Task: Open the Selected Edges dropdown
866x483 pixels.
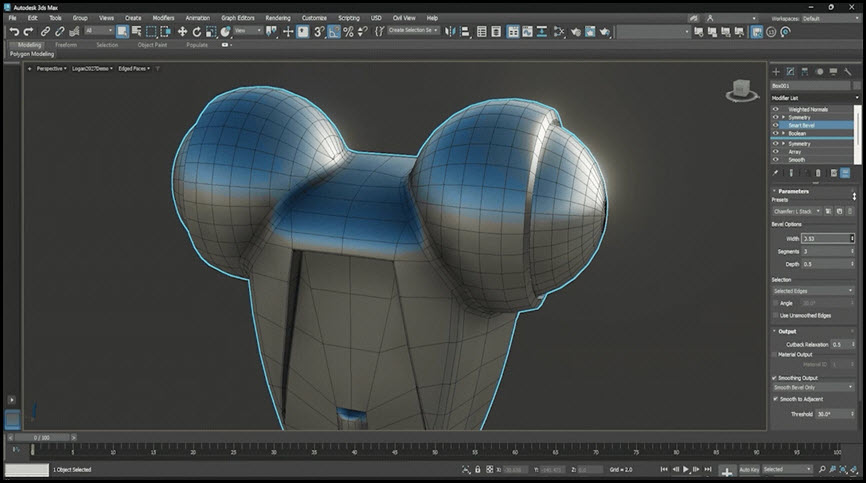Action: [813, 291]
